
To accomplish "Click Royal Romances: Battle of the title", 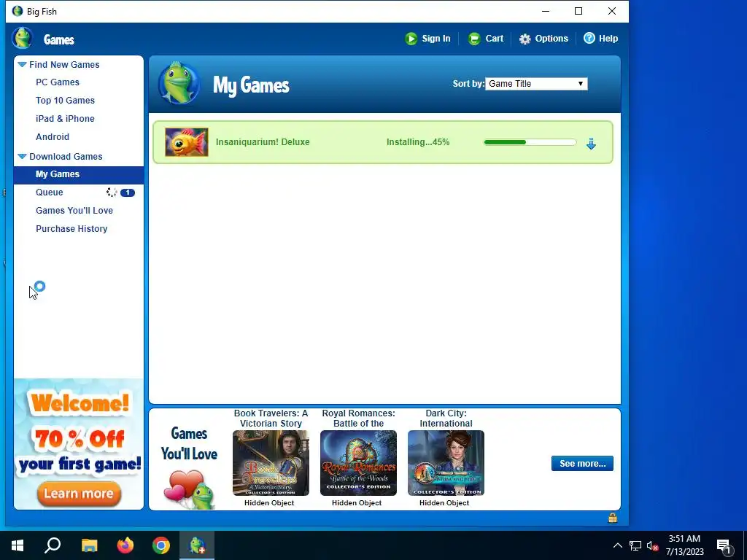I will tap(358, 419).
